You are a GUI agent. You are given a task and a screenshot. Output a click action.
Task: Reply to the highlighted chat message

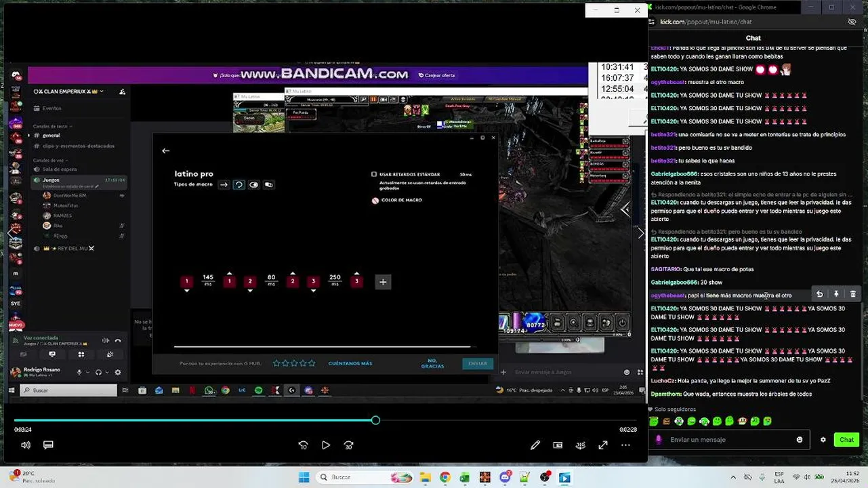(820, 294)
